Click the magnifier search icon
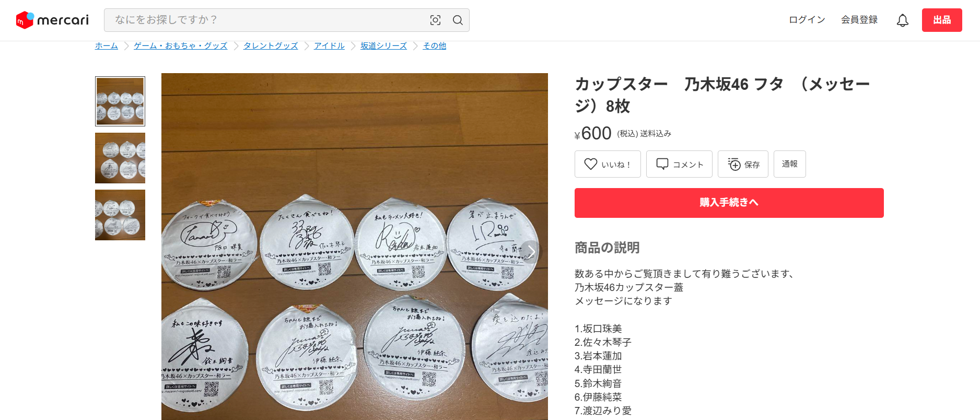The width and height of the screenshot is (980, 420). pyautogui.click(x=458, y=20)
